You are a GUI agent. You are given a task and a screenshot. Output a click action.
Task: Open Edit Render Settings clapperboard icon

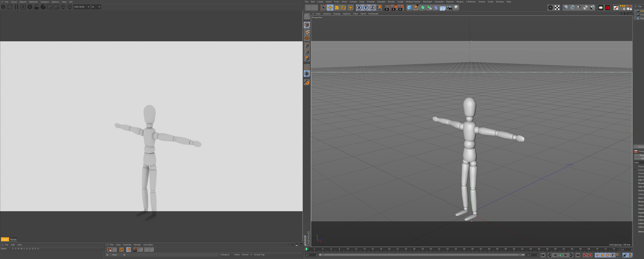pyautogui.click(x=401, y=8)
